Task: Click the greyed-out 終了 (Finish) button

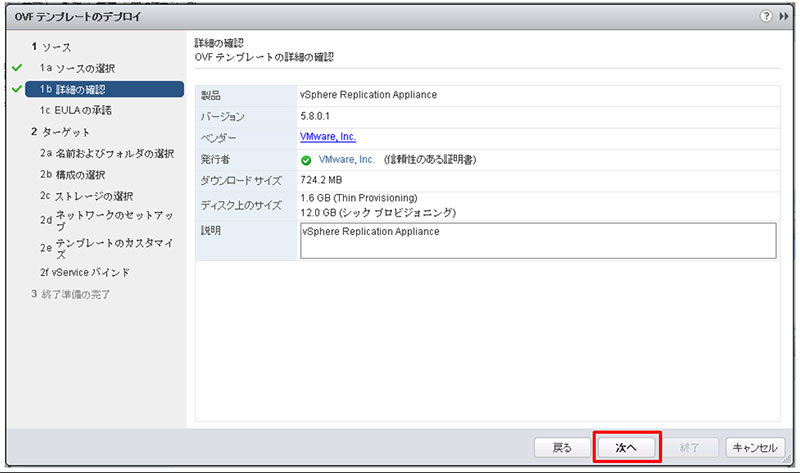Action: point(690,447)
